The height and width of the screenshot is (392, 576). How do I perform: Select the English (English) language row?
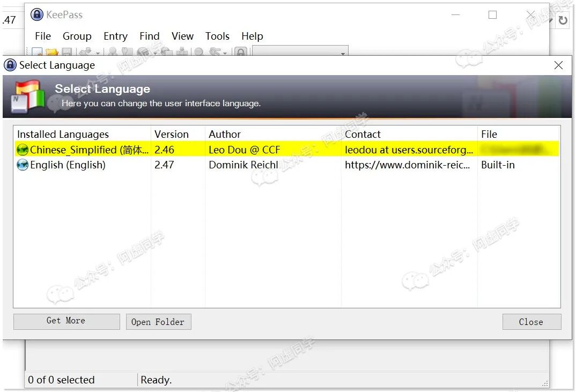287,165
